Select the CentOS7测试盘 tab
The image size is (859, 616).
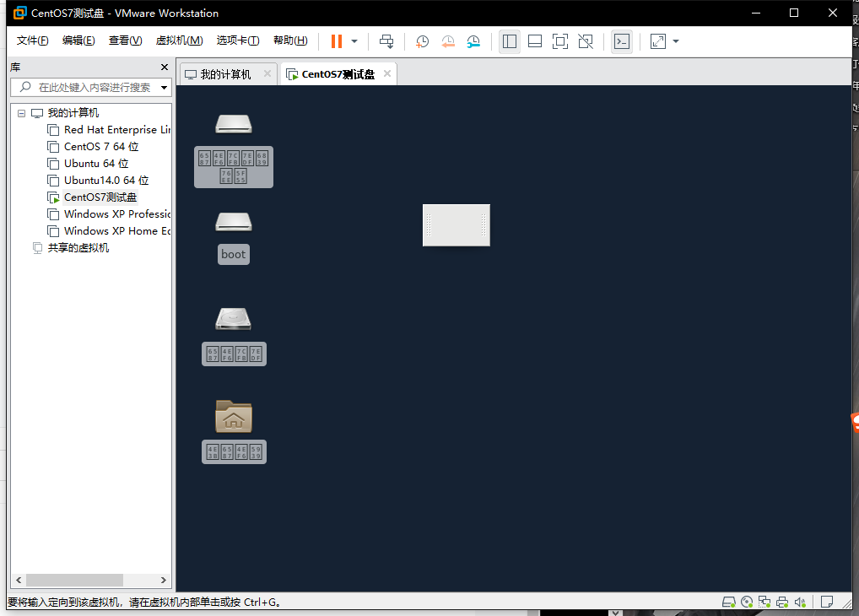click(338, 74)
